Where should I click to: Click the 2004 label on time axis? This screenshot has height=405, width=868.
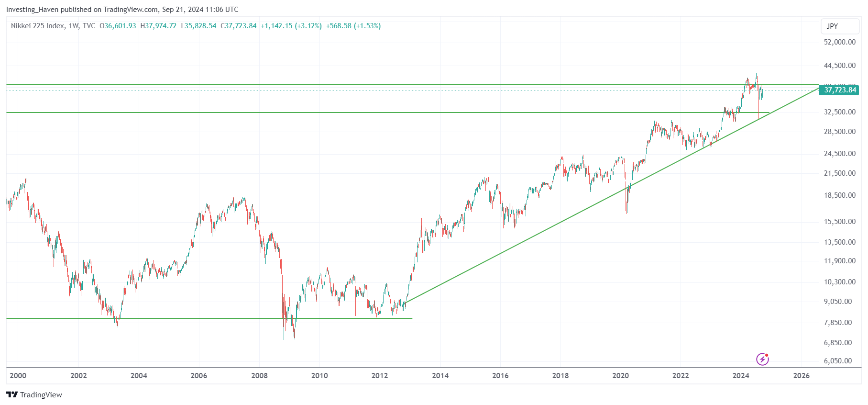pos(139,376)
